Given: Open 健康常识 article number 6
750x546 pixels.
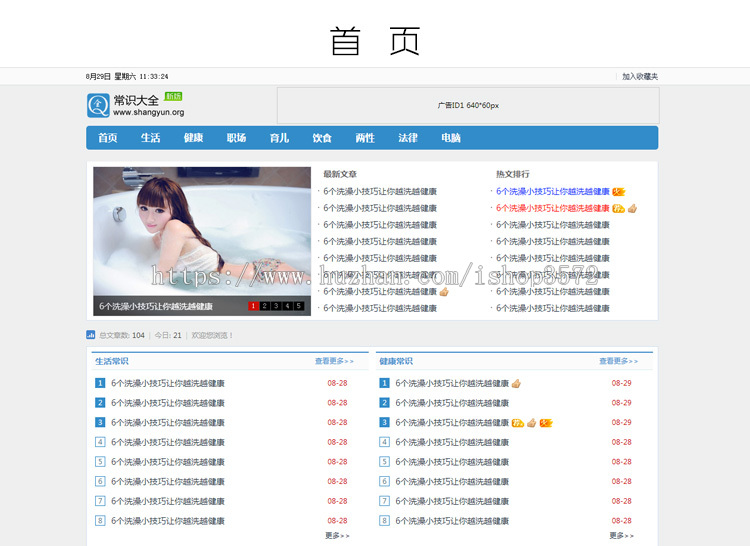Looking at the screenshot, I should (452, 481).
